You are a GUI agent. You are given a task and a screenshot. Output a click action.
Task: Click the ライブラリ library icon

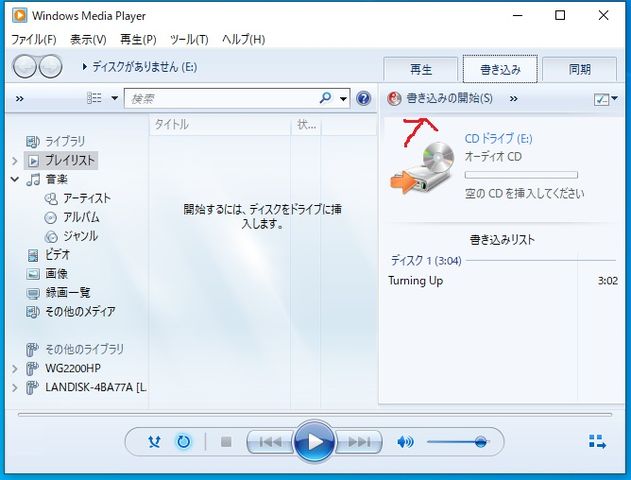33,141
